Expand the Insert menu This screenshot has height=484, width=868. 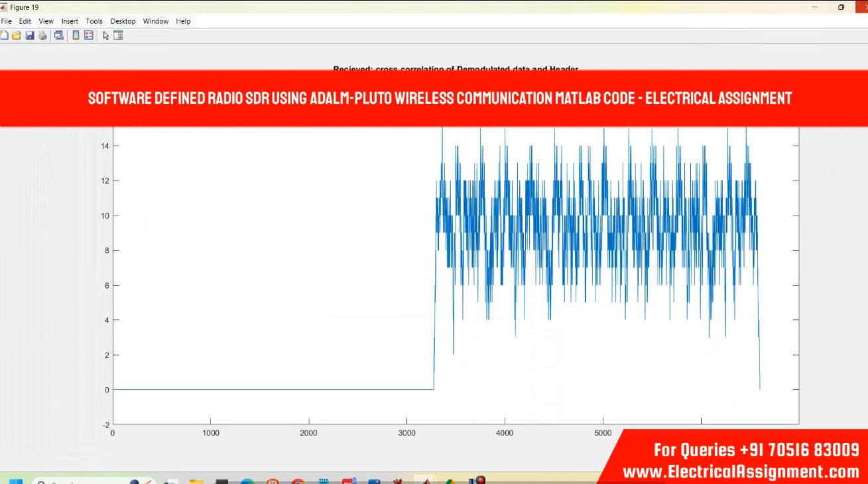(70, 21)
